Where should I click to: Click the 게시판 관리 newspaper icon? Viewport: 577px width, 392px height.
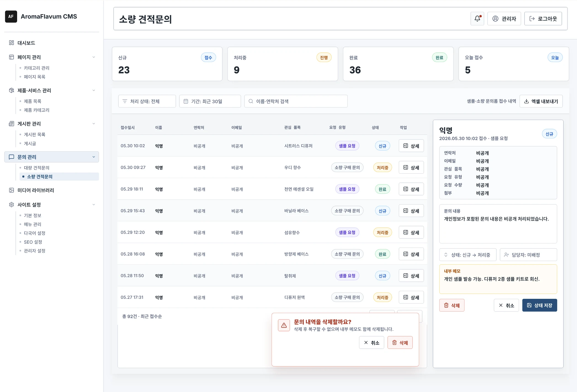11,123
